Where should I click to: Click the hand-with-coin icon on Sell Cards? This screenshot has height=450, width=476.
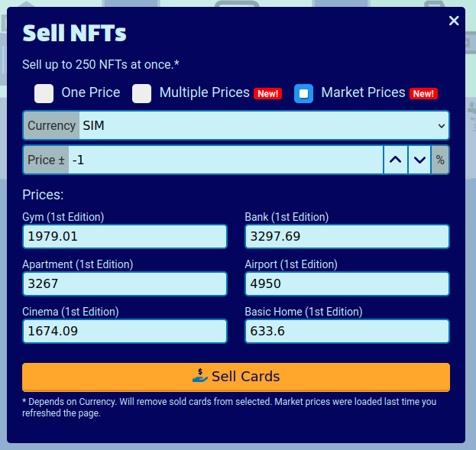(200, 376)
